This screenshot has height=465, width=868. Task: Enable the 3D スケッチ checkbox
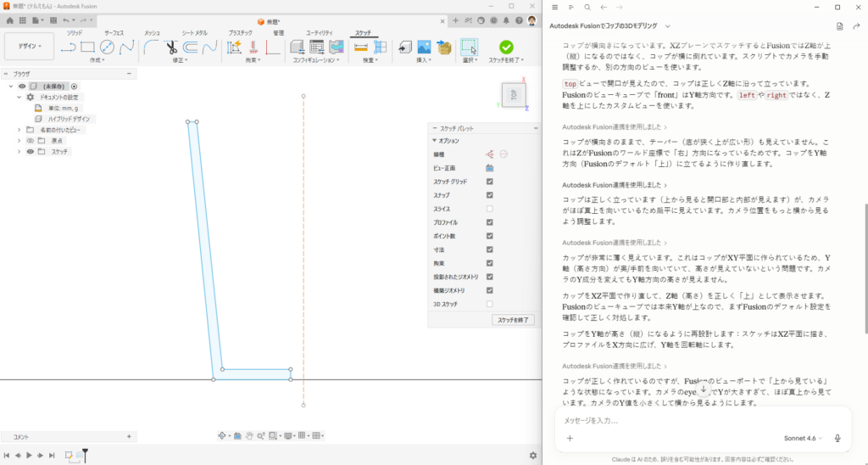pyautogui.click(x=489, y=305)
